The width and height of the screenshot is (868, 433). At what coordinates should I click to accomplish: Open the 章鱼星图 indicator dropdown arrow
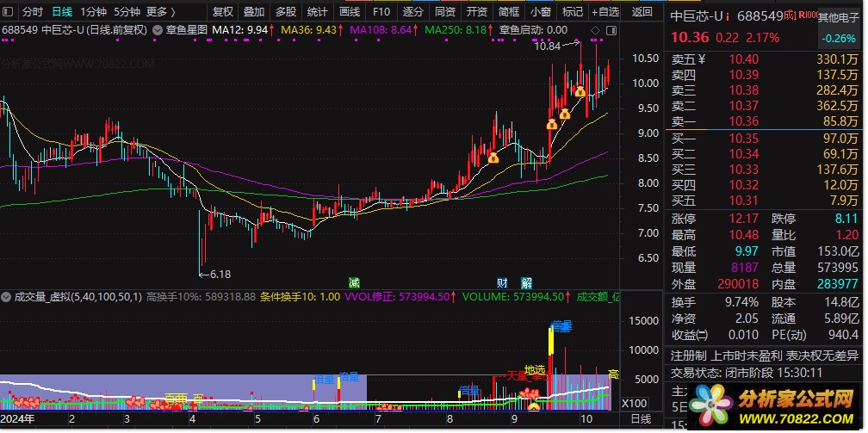[x=156, y=30]
